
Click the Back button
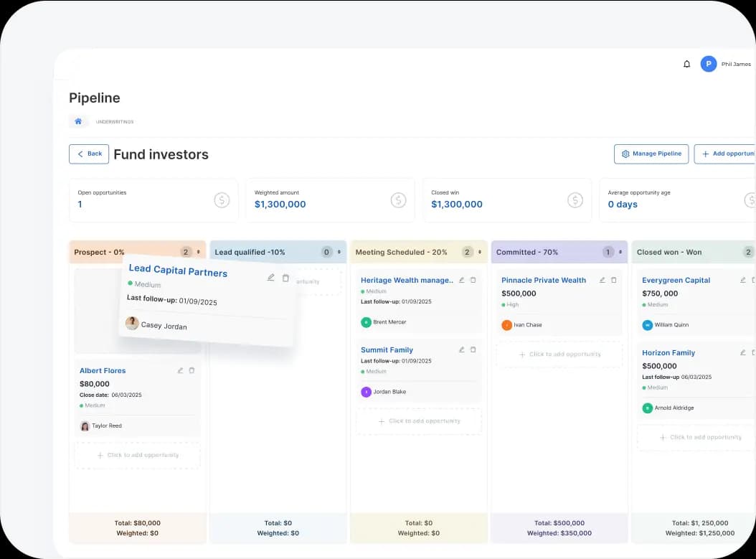[89, 154]
